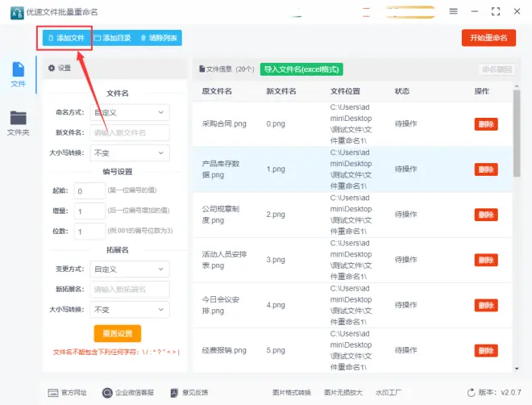Image resolution: width=532 pixels, height=405 pixels.
Task: Focus the 新文件名 input field
Action: [x=130, y=133]
